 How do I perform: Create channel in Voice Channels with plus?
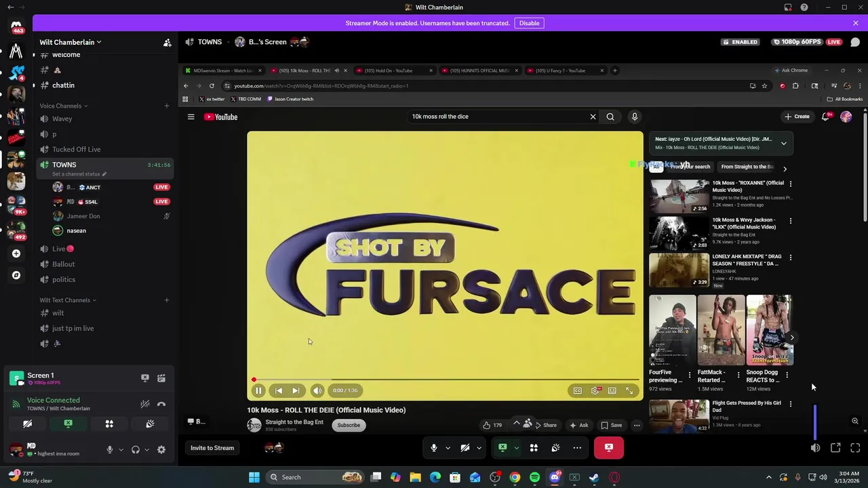(166, 106)
